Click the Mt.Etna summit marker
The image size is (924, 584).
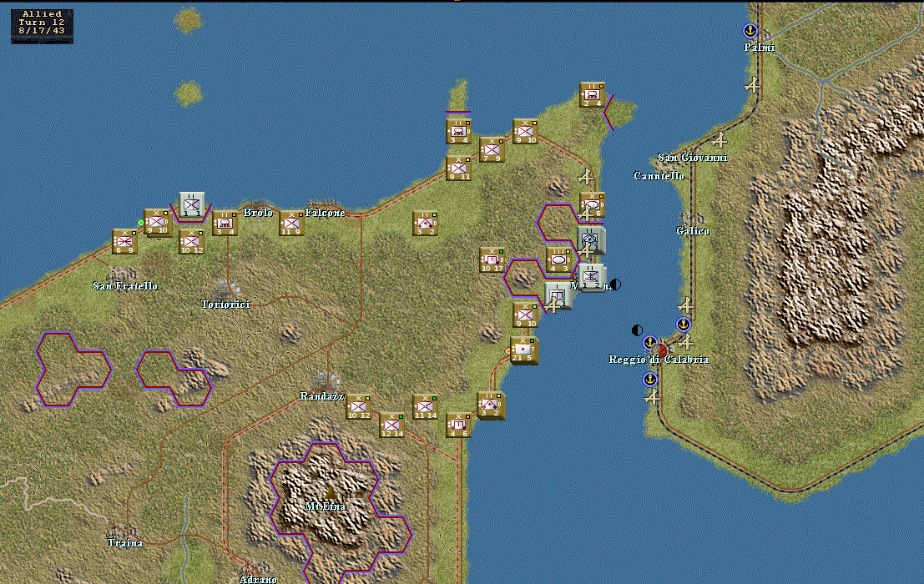pyautogui.click(x=330, y=492)
